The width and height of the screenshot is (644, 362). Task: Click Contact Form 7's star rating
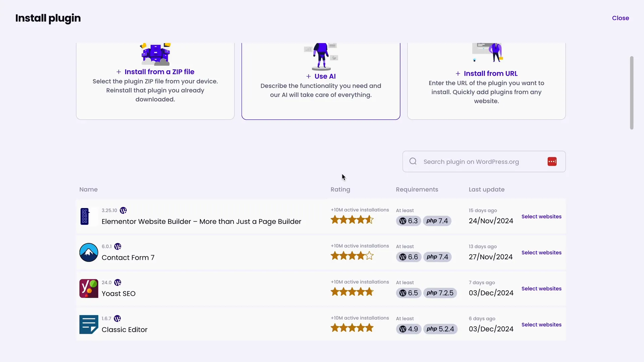352,256
